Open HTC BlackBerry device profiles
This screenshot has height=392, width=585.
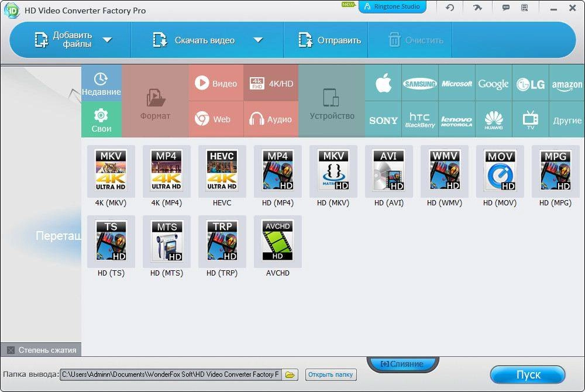(x=420, y=119)
